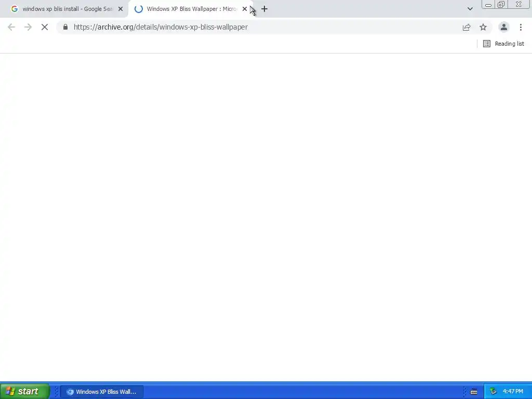Click the network connection tray icon
This screenshot has width=532, height=399.
[x=494, y=392]
